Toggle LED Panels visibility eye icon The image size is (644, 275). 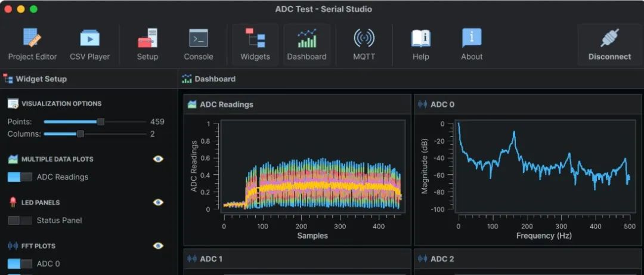(158, 202)
